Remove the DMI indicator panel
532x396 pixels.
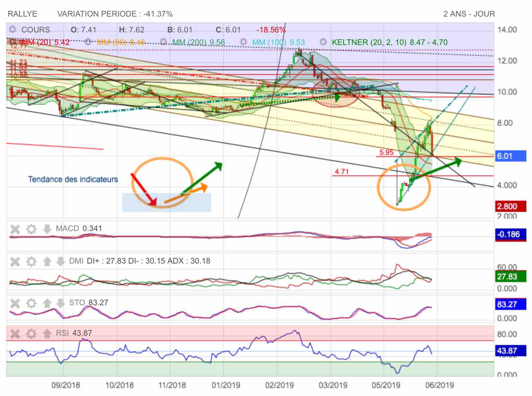tap(15, 262)
